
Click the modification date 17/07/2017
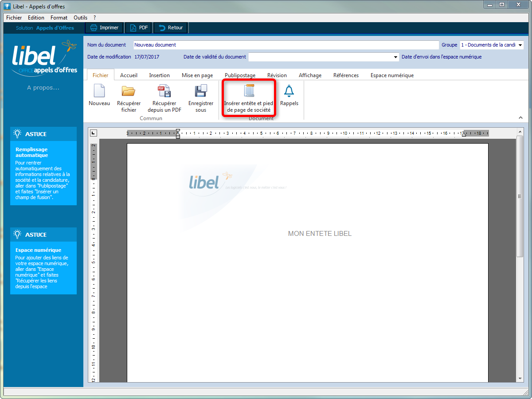click(147, 57)
